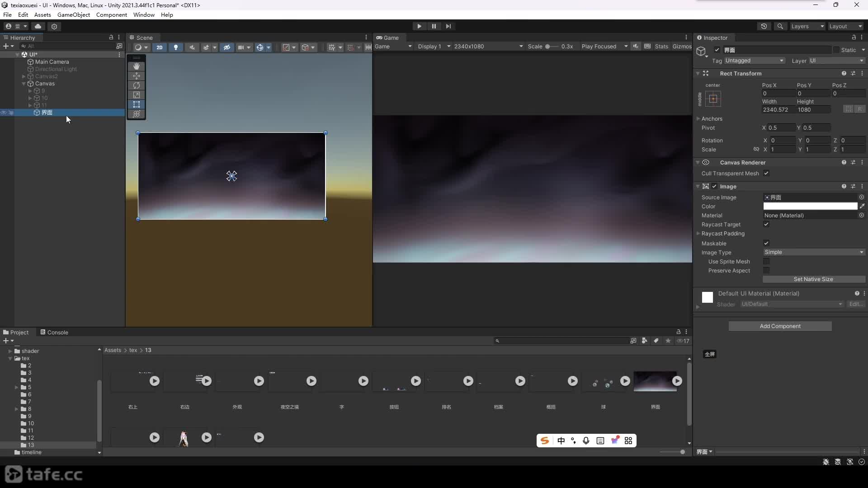Select the Rotate tool in Scene toolbar
Viewport: 868px width, 488px height.
coord(136,85)
